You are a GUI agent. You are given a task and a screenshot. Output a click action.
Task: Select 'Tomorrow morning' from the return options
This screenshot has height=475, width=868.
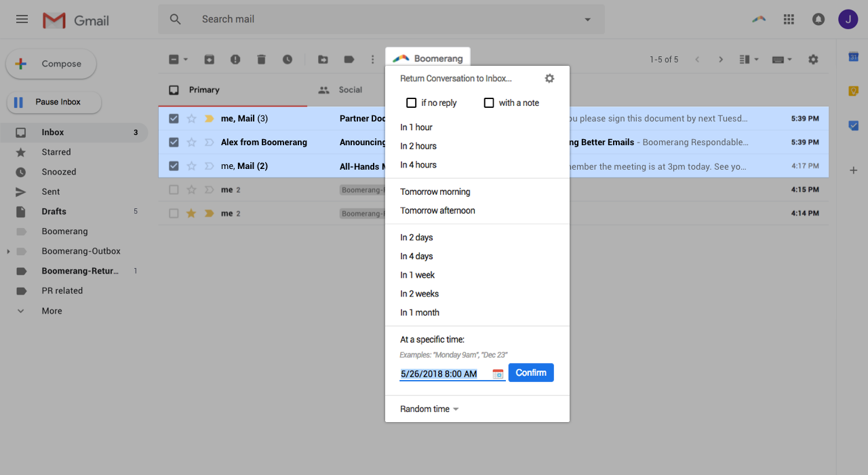pyautogui.click(x=435, y=191)
